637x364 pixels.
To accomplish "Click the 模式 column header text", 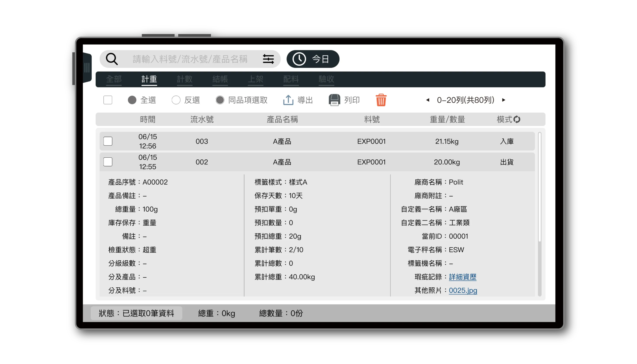I will (x=504, y=119).
